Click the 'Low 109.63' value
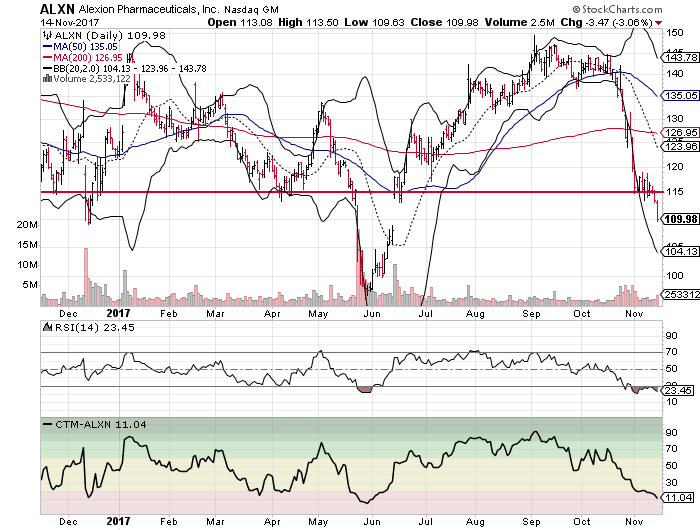 (x=374, y=22)
